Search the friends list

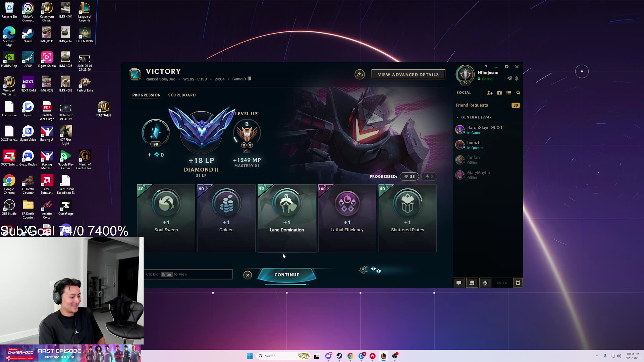tap(518, 93)
